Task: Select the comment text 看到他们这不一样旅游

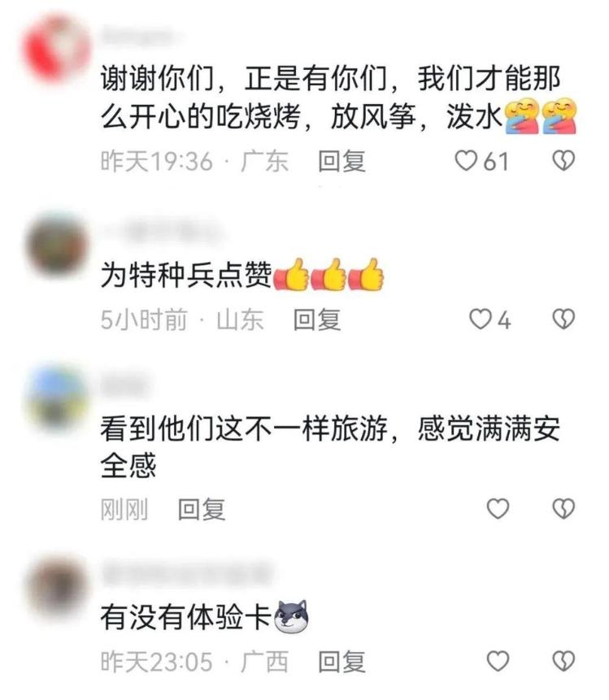Action: 244,428
